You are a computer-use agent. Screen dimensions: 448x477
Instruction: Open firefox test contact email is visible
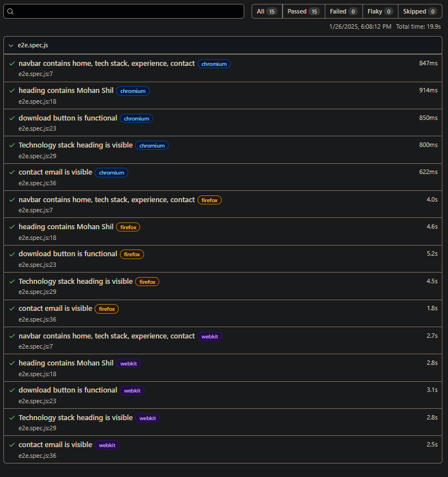click(x=55, y=309)
